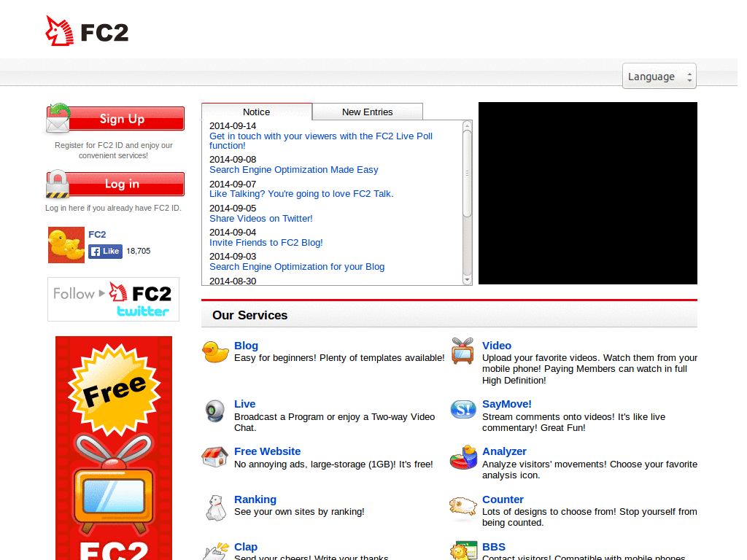Open Blog via the yellow duck icon
This screenshot has width=747, height=560.
click(215, 351)
